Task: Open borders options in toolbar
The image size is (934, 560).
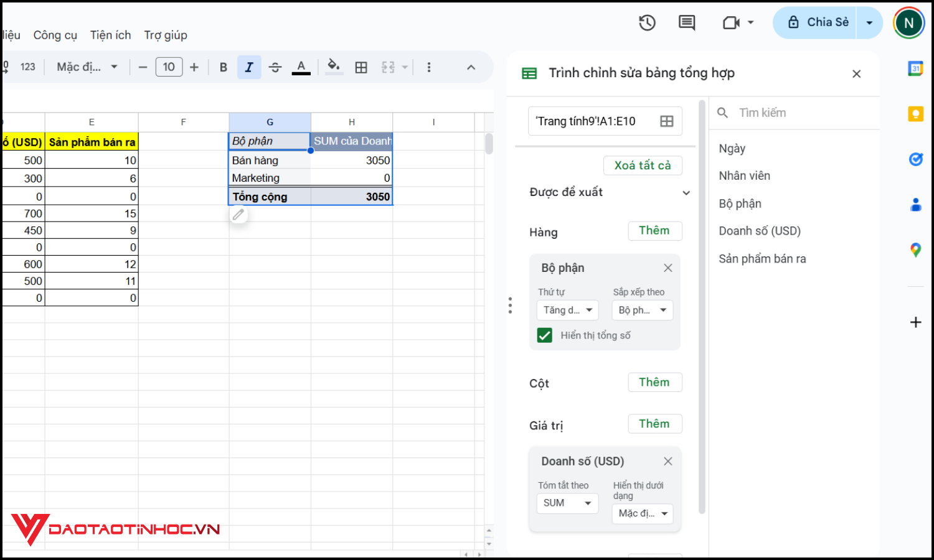Action: 361,67
